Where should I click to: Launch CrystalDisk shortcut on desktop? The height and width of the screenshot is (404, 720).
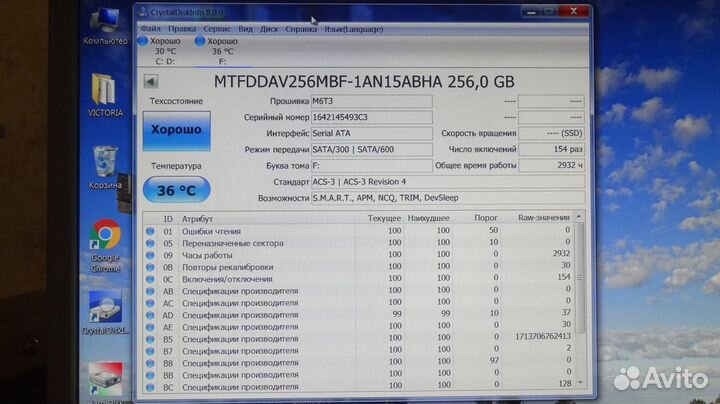tap(105, 312)
